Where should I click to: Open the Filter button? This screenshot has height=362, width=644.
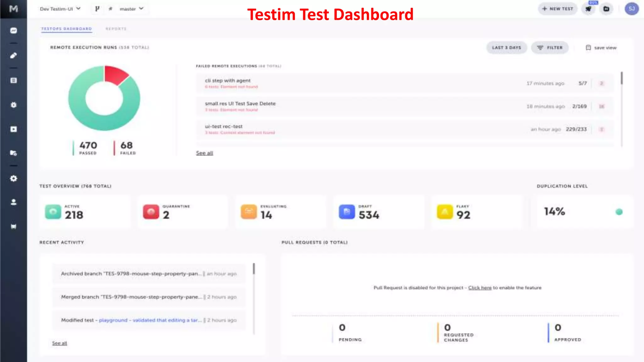point(550,48)
